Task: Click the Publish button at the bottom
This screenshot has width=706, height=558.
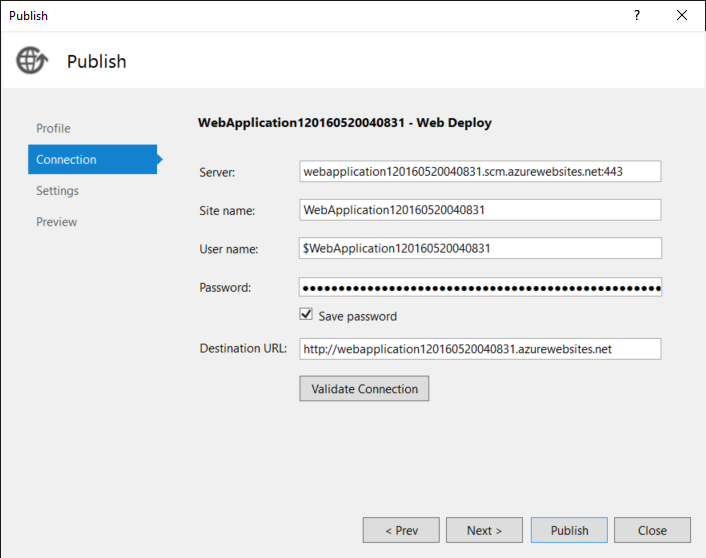Action: [569, 530]
